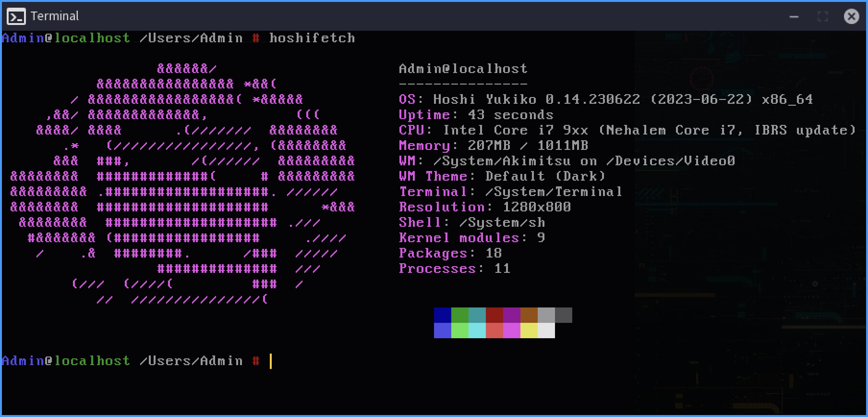Viewport: 868px width, 417px height.
Task: Click the Terminal app icon in title bar
Action: click(x=16, y=17)
